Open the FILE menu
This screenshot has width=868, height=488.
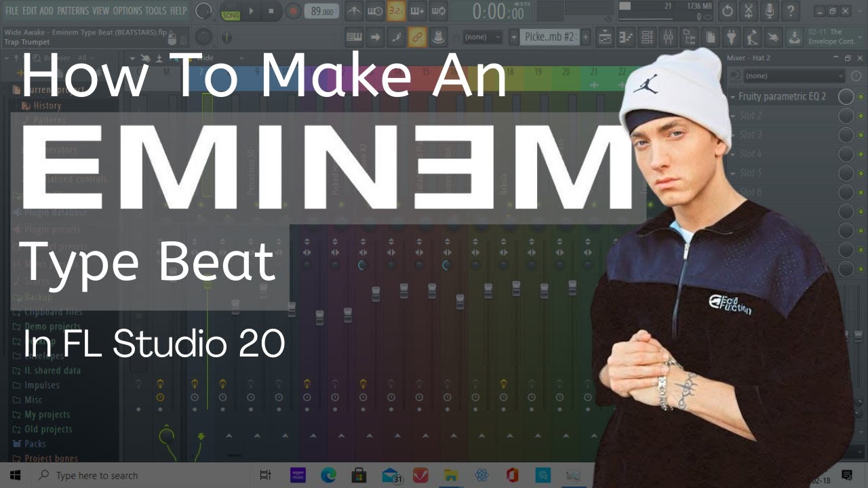tap(12, 10)
